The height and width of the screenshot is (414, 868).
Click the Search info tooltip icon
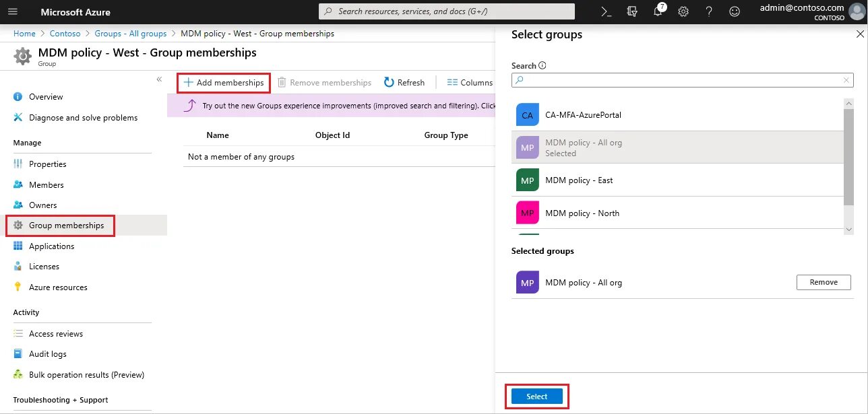(542, 66)
